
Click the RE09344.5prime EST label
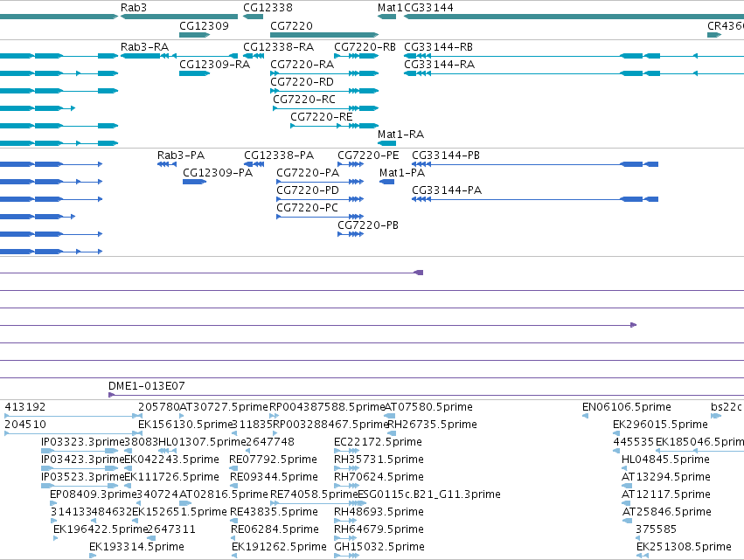[x=274, y=476]
